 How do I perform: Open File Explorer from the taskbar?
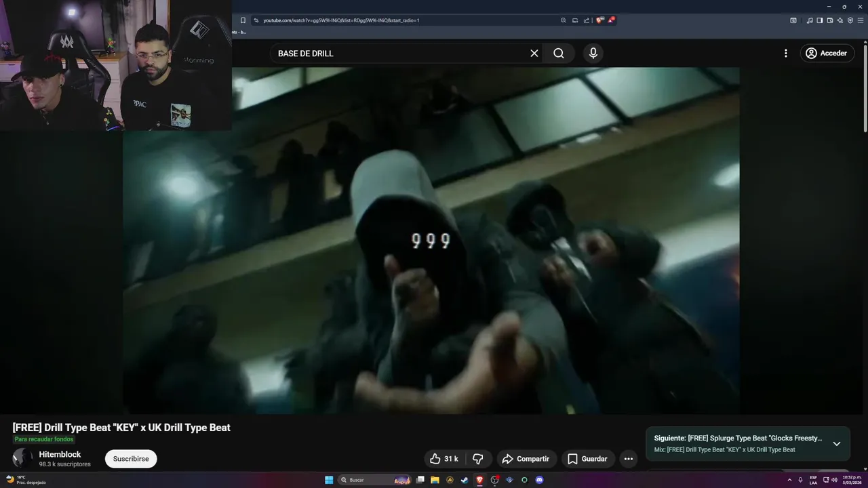[x=435, y=480]
